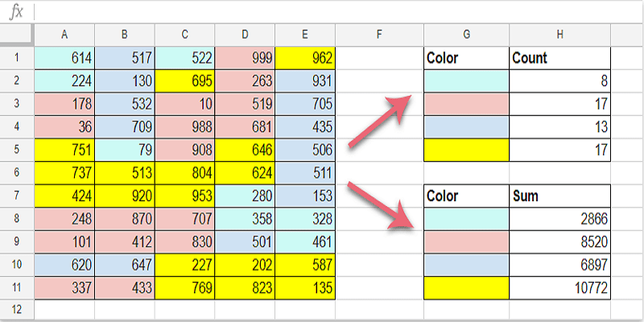Select column H header

click(560, 35)
